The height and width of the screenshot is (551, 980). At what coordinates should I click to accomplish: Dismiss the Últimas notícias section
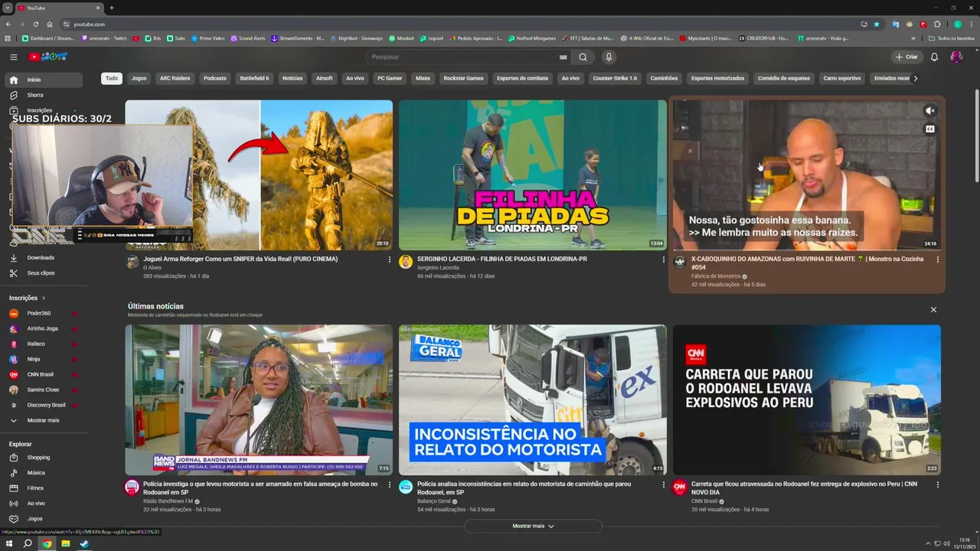pyautogui.click(x=933, y=310)
